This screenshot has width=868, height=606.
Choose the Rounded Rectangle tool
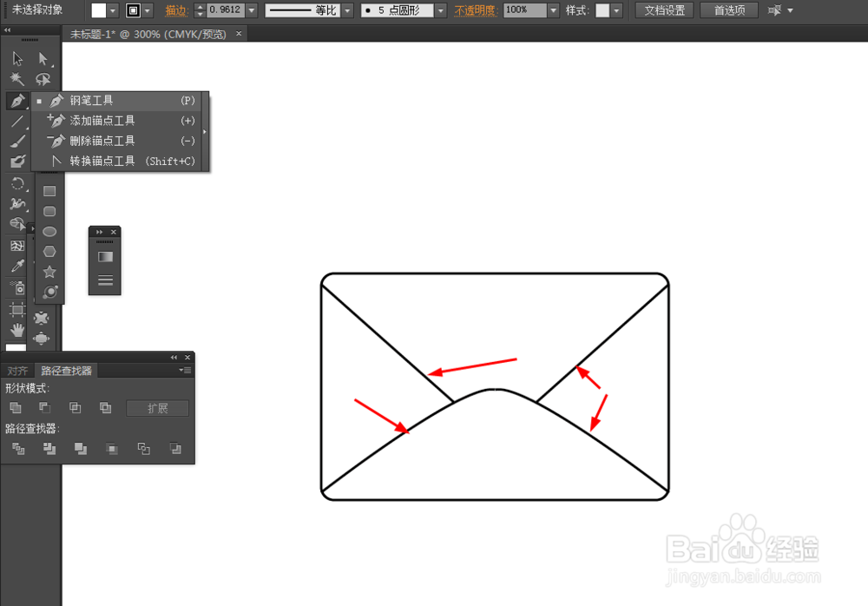point(49,212)
